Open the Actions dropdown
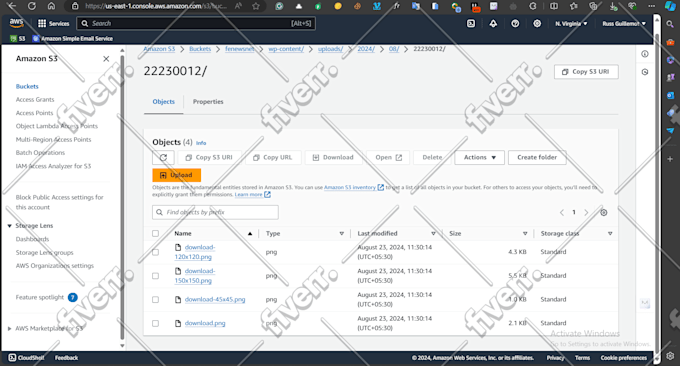Screen dimensions: 680x366 click(480, 157)
